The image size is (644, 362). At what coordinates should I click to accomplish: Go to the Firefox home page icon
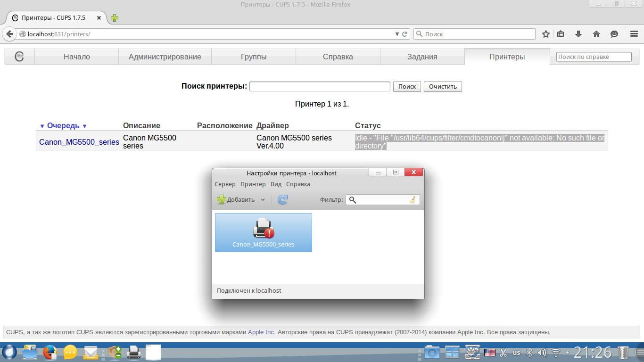pyautogui.click(x=596, y=34)
